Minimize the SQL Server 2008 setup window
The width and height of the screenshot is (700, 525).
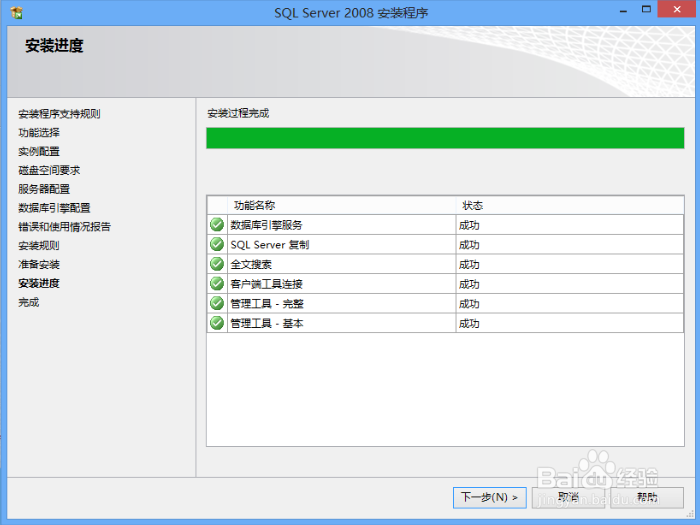pos(624,10)
